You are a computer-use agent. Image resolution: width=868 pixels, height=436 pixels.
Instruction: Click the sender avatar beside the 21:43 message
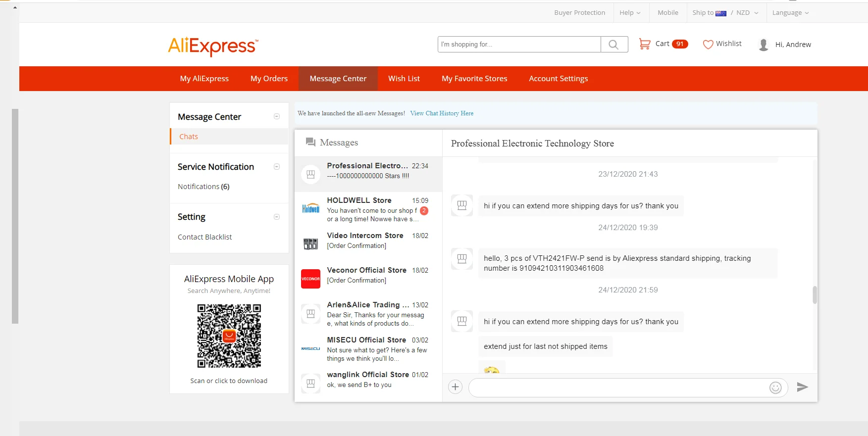[x=462, y=205]
